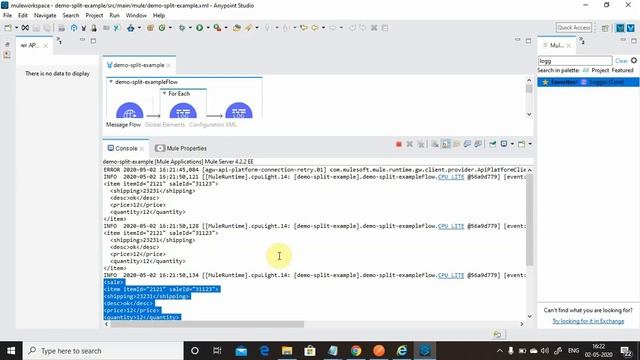Terminate the running Mule app via red stop icon
Viewport: 640px width, 360px height.
click(x=399, y=144)
